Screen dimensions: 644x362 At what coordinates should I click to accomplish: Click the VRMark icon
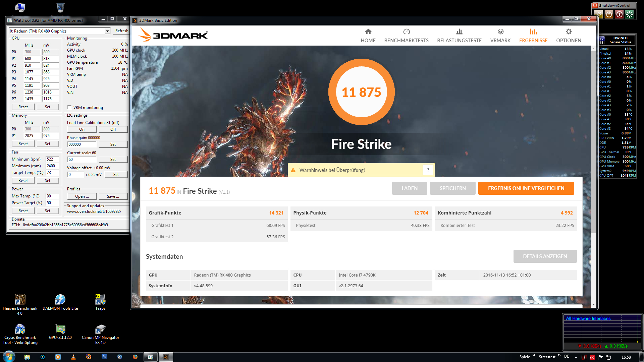[x=500, y=32]
